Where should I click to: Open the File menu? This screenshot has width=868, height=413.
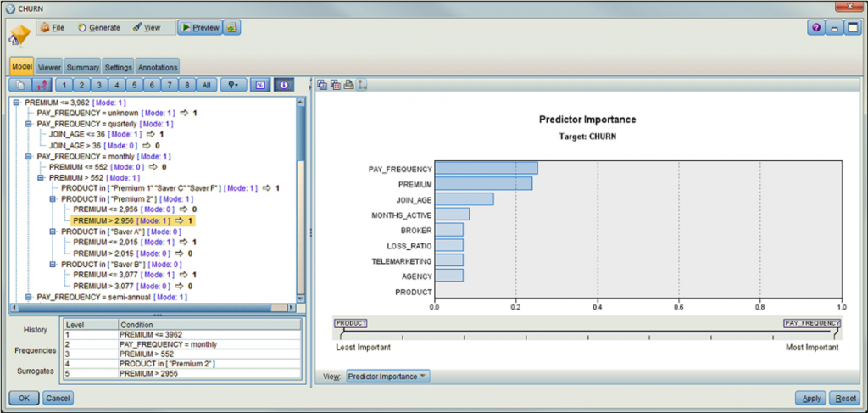pyautogui.click(x=53, y=28)
